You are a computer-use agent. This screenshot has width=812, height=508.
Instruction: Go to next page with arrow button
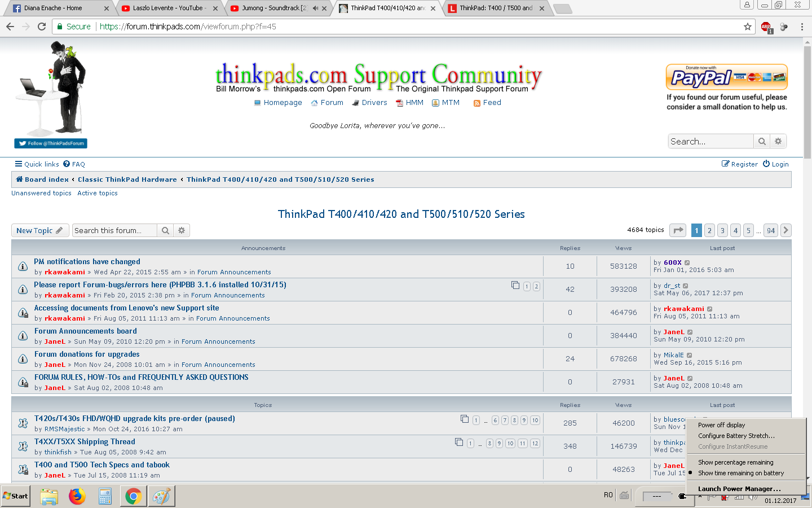point(785,230)
